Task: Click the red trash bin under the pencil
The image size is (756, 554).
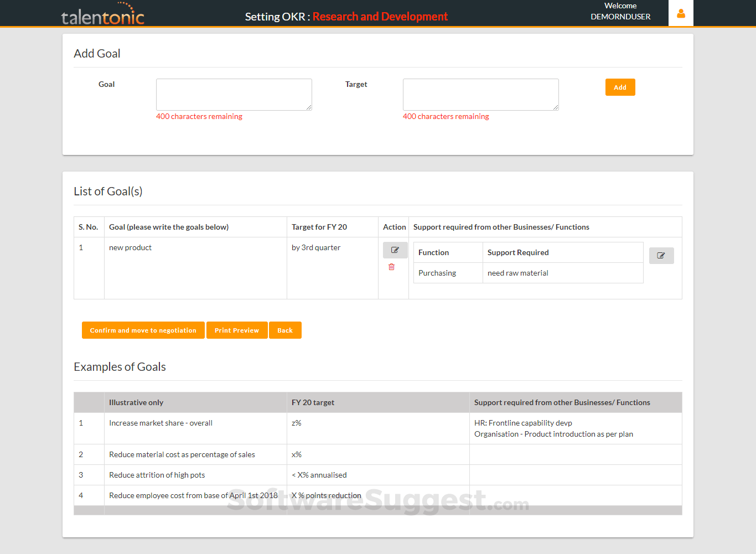Action: [x=391, y=266]
